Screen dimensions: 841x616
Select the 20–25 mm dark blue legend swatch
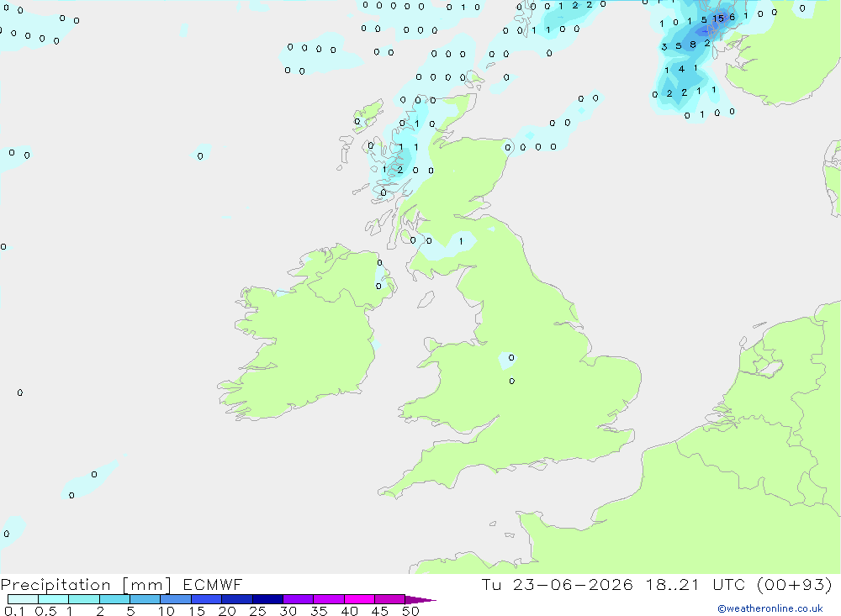[236, 599]
